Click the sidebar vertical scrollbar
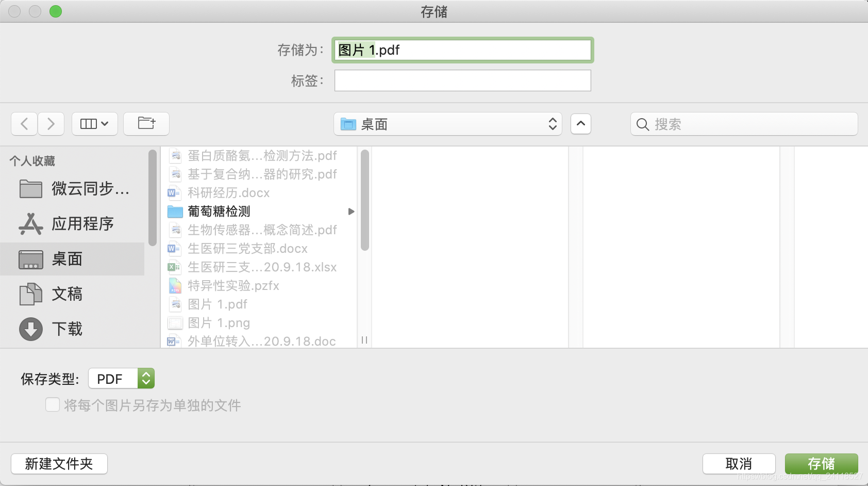 tap(152, 198)
